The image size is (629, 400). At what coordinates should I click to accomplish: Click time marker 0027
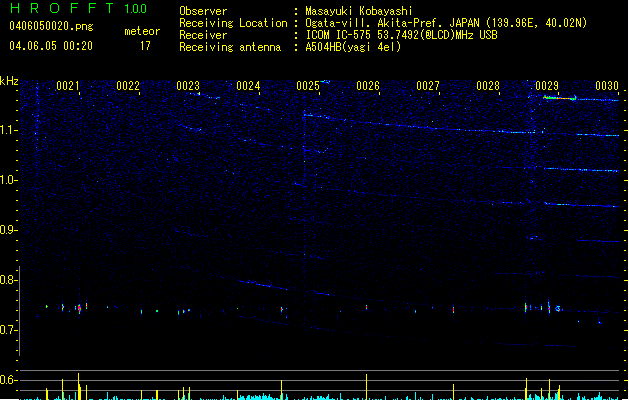pos(428,86)
